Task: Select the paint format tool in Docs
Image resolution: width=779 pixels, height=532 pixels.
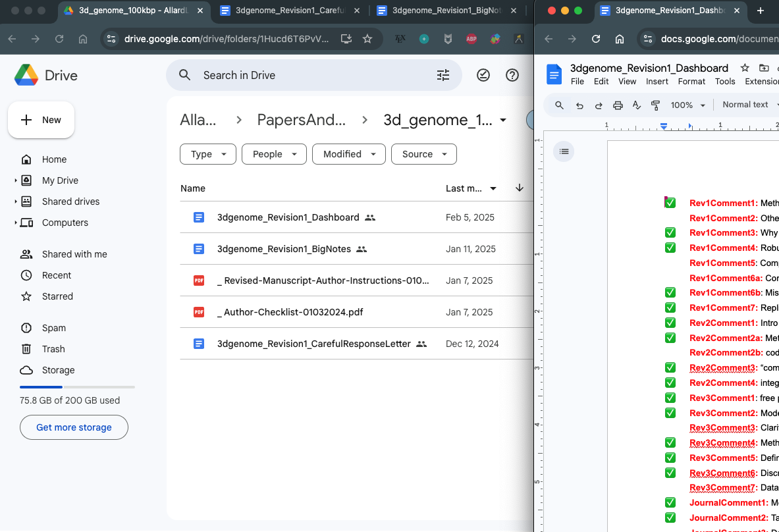Action: (x=656, y=105)
